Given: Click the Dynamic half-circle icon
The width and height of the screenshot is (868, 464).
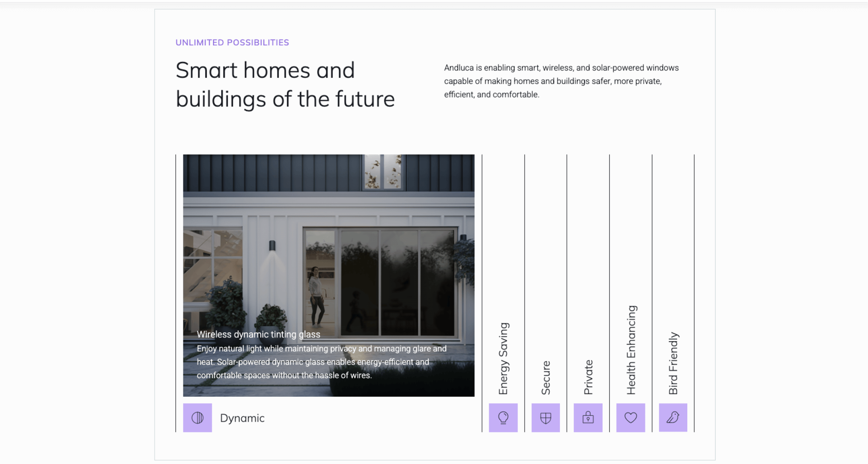Looking at the screenshot, I should point(198,417).
